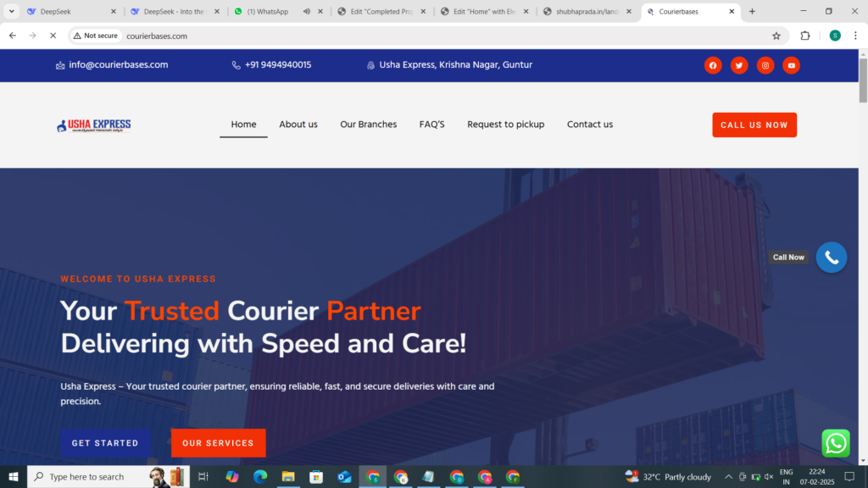Viewport: 868px width, 488px height.
Task: Open File Explorer from the taskbar
Action: [x=288, y=476]
